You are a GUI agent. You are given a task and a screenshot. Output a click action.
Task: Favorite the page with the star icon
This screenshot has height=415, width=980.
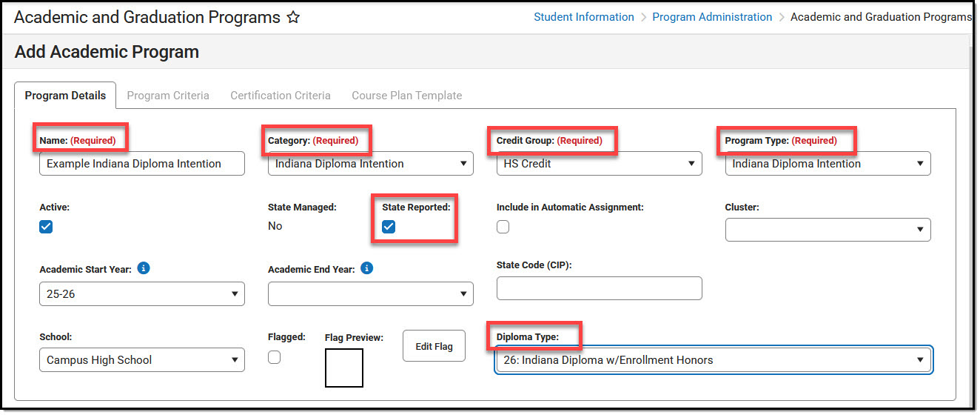(293, 17)
